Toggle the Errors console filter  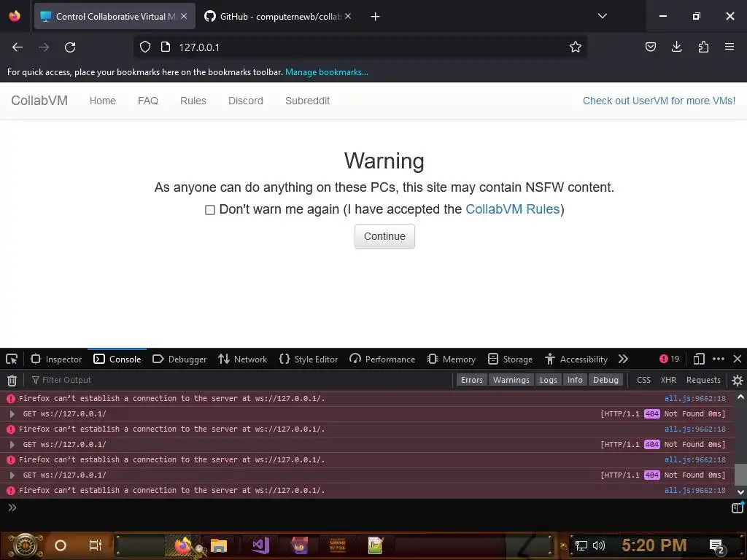472,380
